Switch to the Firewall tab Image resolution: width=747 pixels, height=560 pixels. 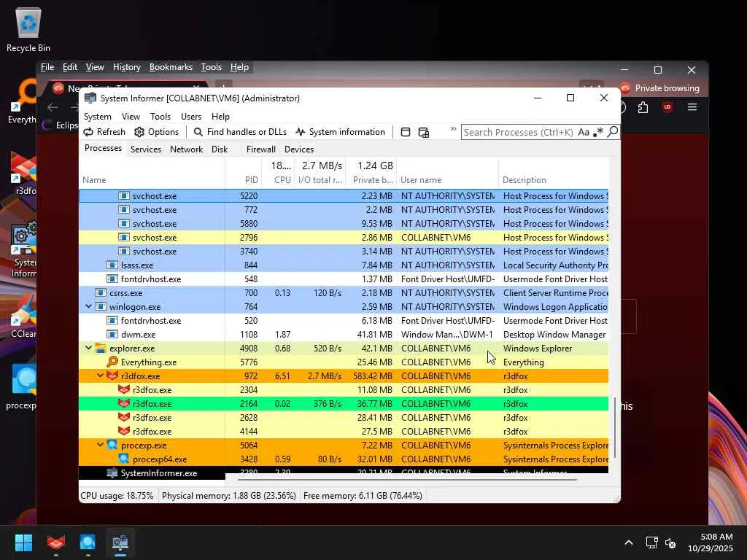(x=260, y=149)
